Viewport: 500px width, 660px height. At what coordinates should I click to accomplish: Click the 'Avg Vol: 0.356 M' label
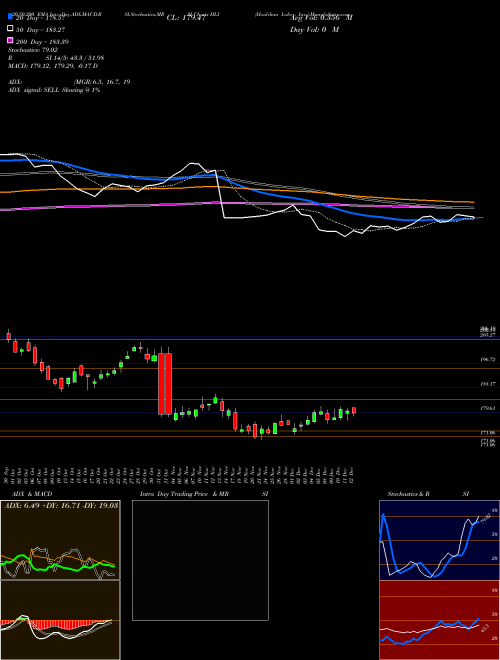click(321, 18)
